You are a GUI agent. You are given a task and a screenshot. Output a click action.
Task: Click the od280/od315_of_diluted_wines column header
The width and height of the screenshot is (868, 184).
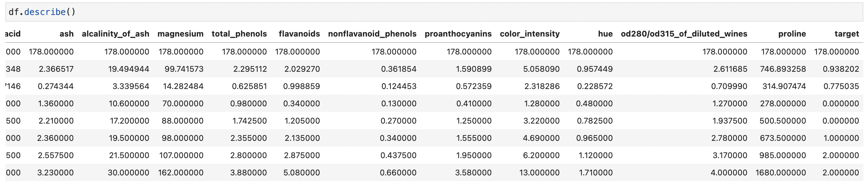(684, 34)
